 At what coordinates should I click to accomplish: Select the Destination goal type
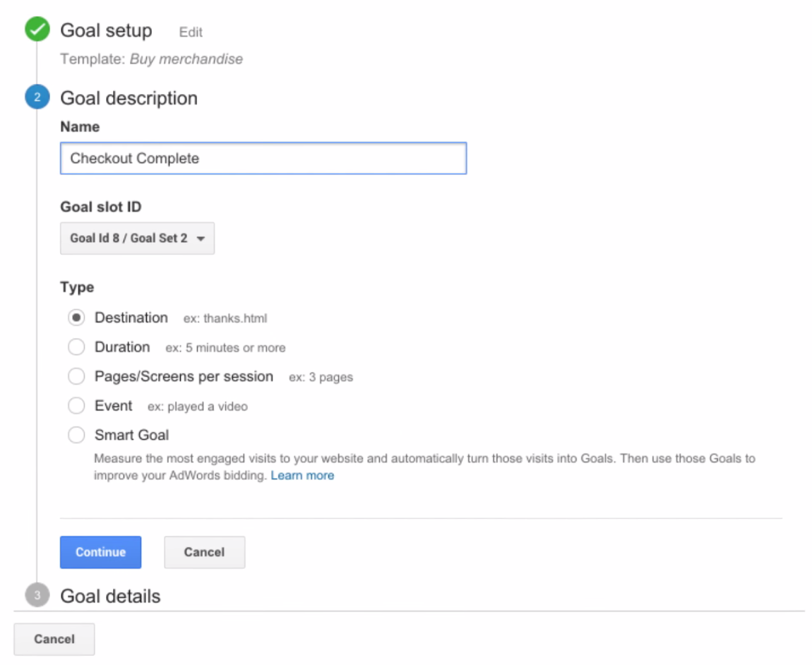76,318
